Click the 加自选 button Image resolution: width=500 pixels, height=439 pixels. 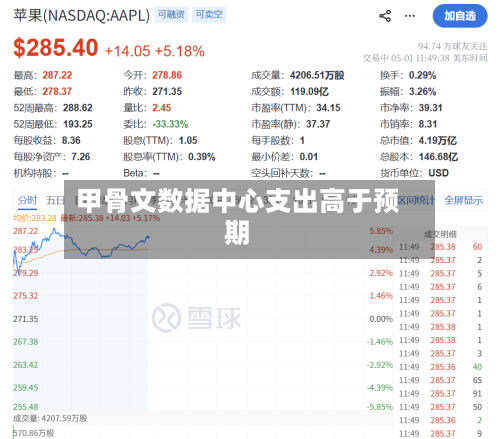pyautogui.click(x=460, y=16)
